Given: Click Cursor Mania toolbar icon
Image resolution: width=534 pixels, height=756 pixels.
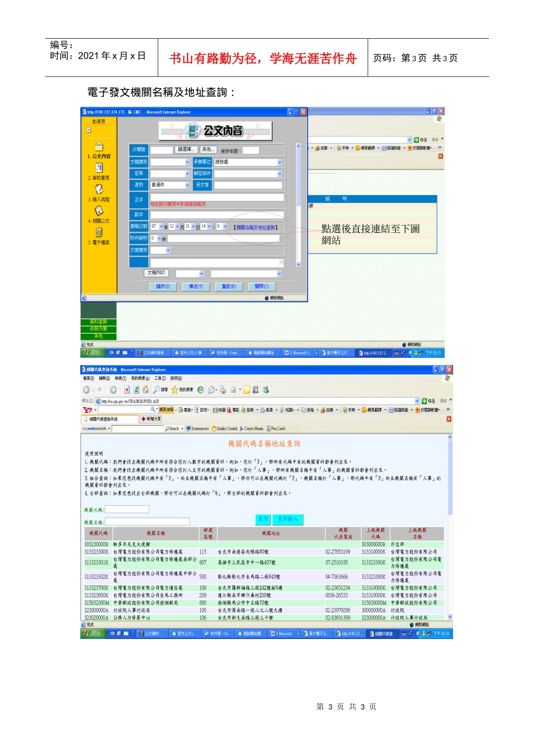Looking at the screenshot, I should pyautogui.click(x=242, y=429).
